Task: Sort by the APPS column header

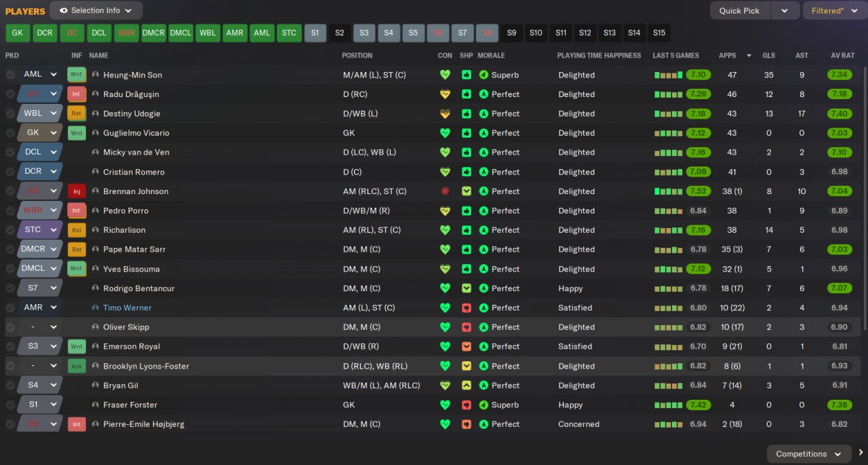Action: pos(728,56)
